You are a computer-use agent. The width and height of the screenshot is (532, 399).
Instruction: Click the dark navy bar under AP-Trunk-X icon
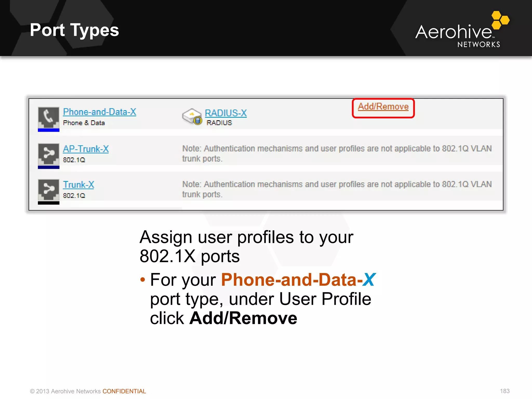pyautogui.click(x=49, y=167)
